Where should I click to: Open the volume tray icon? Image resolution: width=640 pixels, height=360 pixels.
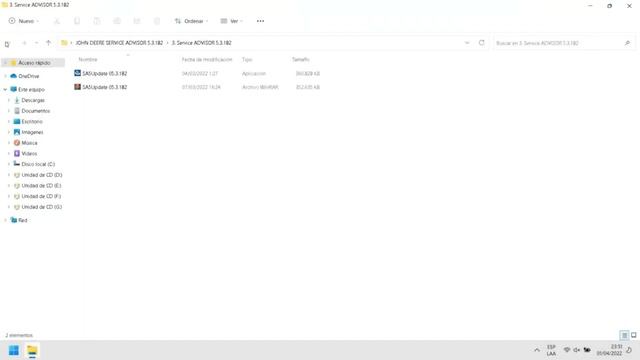coord(576,350)
